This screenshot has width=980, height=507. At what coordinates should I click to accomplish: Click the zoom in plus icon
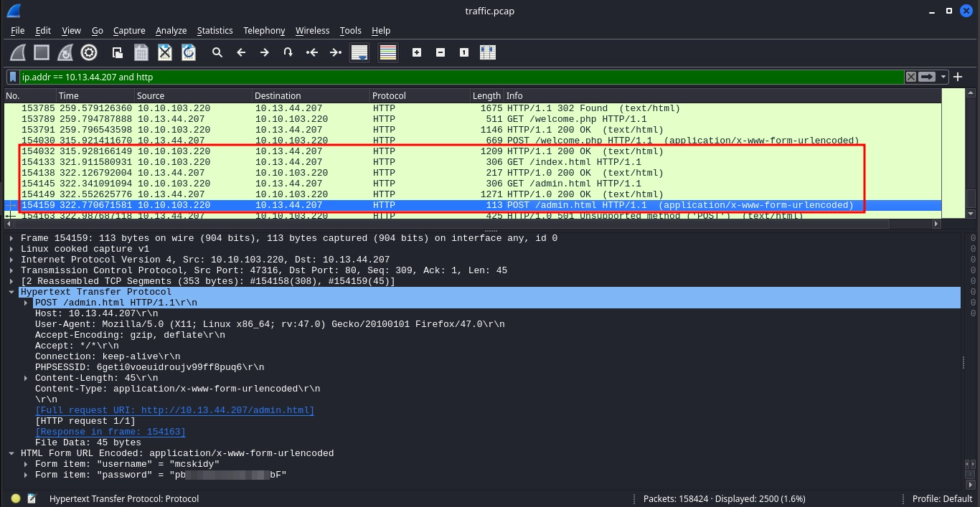point(417,52)
